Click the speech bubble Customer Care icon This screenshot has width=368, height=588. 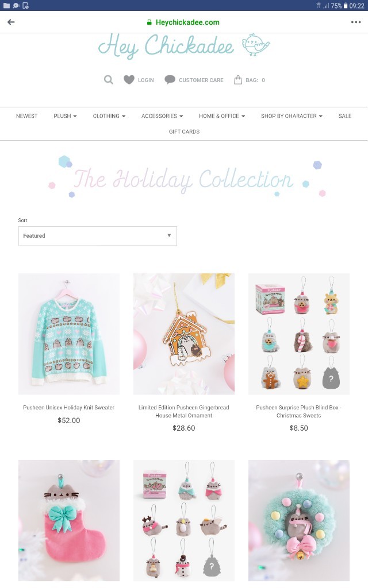(170, 79)
